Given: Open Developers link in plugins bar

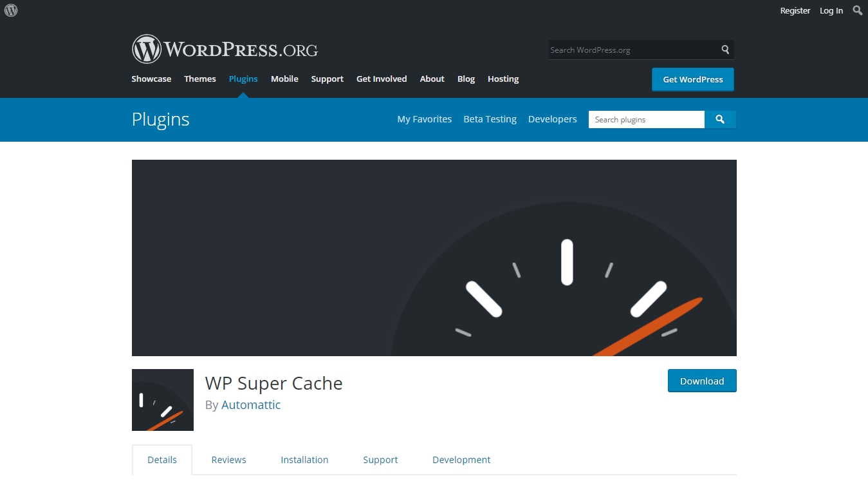Looking at the screenshot, I should point(553,119).
